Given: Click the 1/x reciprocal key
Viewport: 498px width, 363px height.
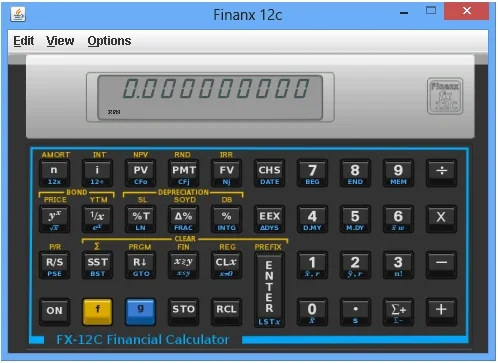Looking at the screenshot, I should point(97,219).
